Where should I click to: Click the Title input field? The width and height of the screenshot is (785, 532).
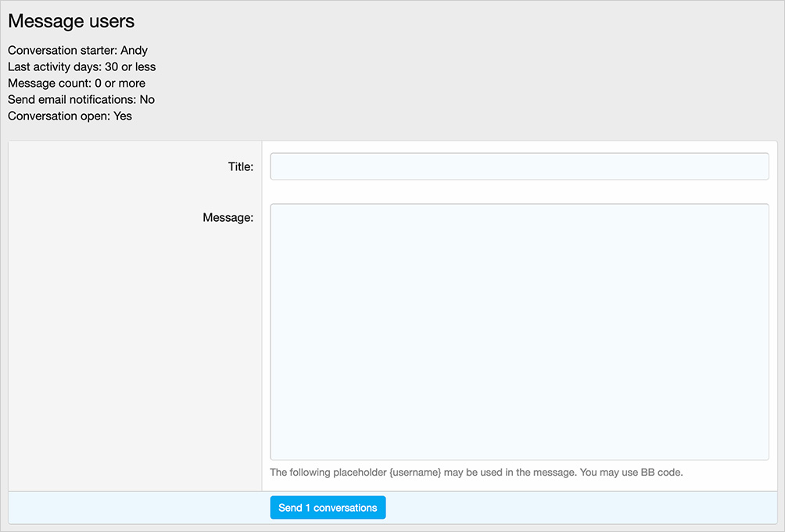519,166
